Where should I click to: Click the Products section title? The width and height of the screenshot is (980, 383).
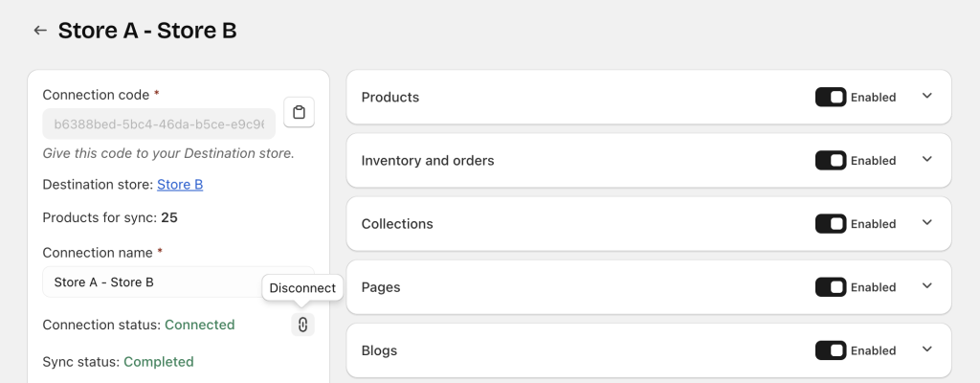tap(390, 97)
